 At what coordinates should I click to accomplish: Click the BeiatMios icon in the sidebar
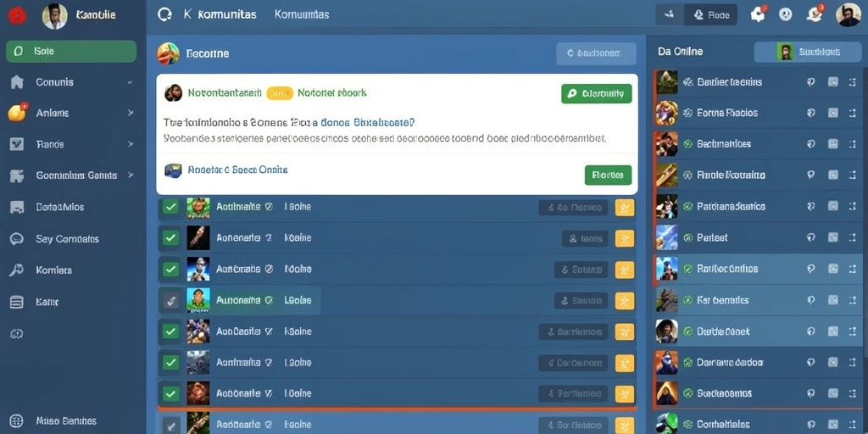pos(17,207)
